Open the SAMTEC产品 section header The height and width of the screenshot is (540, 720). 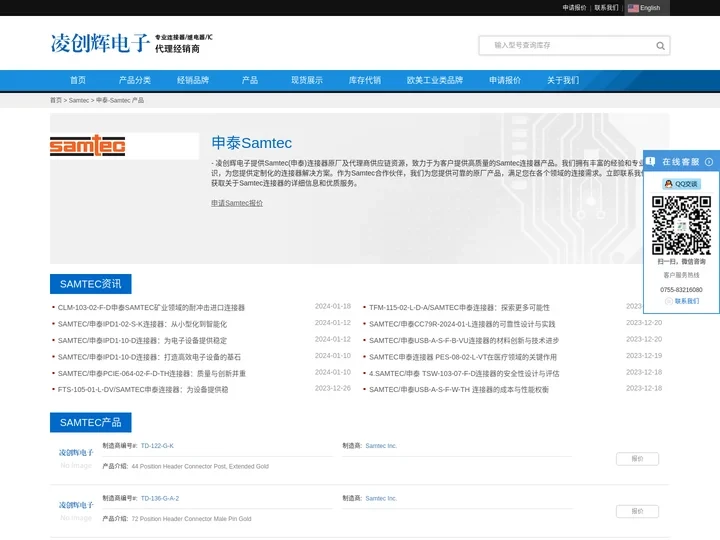[90, 422]
